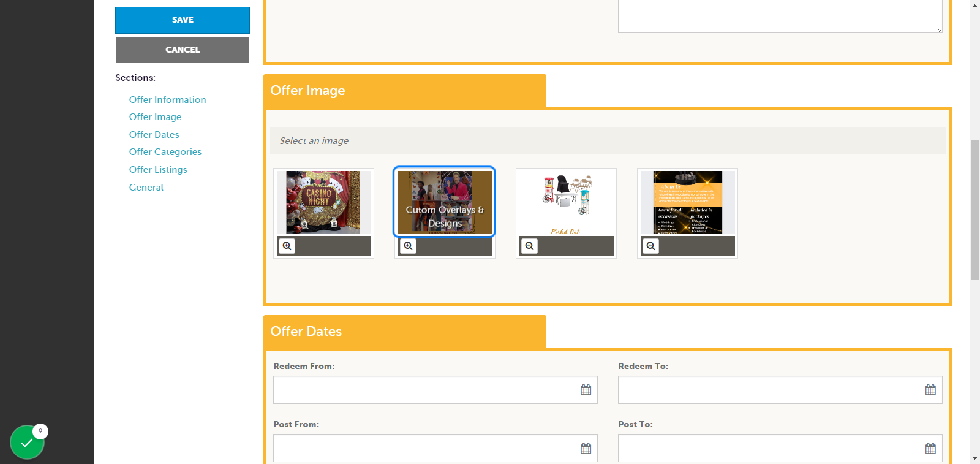Choose the party equipment thumbnail
980x464 pixels.
pos(566,202)
